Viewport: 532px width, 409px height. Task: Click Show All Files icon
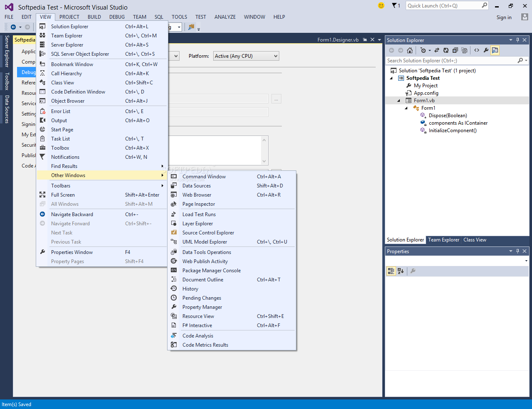pyautogui.click(x=465, y=50)
